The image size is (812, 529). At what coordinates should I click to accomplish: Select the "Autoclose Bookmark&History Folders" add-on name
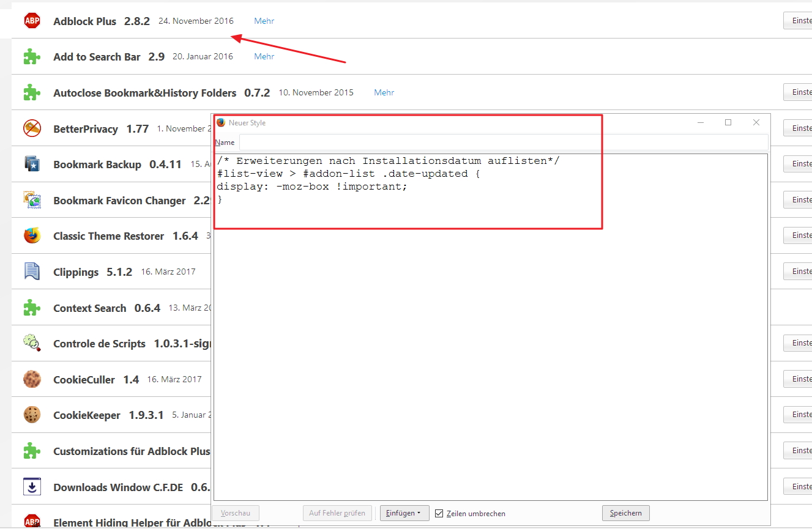[144, 93]
